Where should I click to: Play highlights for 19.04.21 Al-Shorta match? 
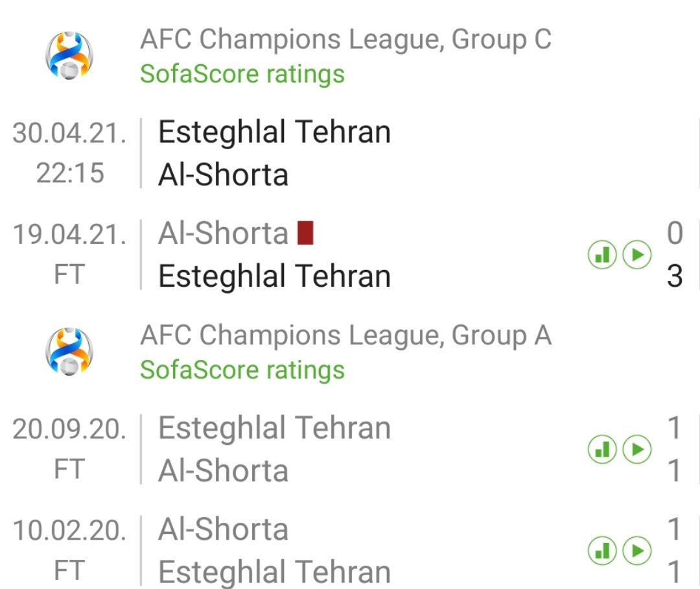pyautogui.click(x=636, y=255)
